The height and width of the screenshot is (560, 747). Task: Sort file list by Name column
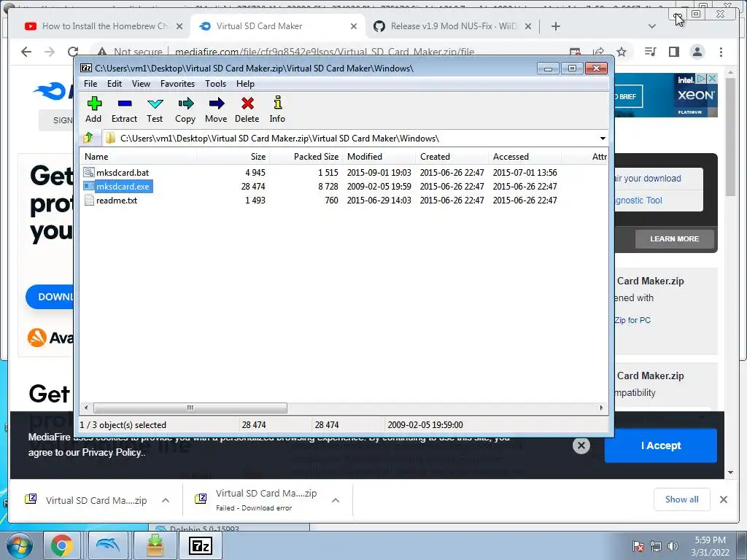138,157
